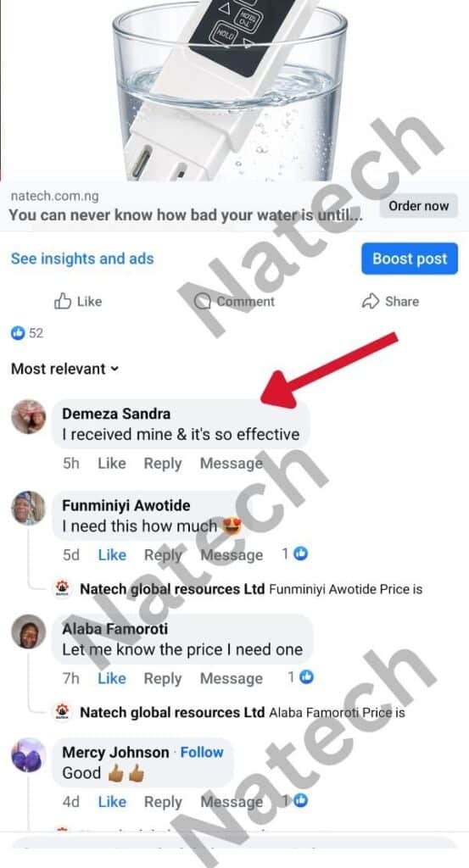Open the blue like reaction count 52
469x868 pixels.
point(27,333)
